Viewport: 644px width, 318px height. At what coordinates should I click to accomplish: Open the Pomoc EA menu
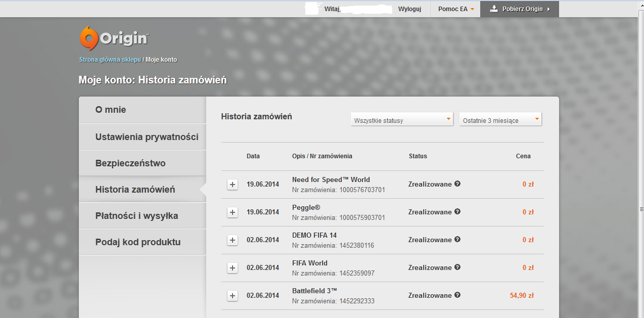[x=456, y=9]
